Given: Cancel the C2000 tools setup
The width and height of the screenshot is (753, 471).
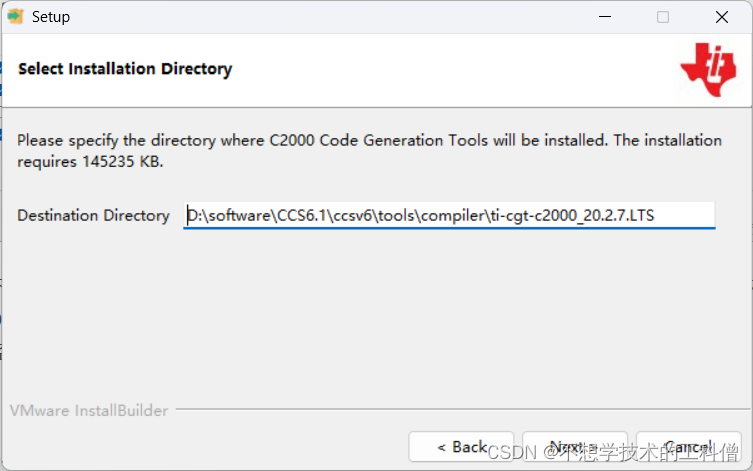Looking at the screenshot, I should (689, 447).
